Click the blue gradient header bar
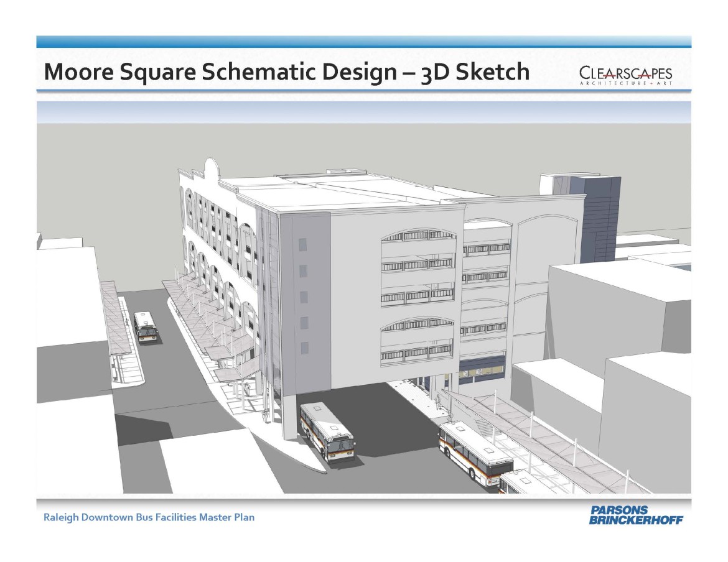This screenshot has width=728, height=562. click(x=364, y=42)
